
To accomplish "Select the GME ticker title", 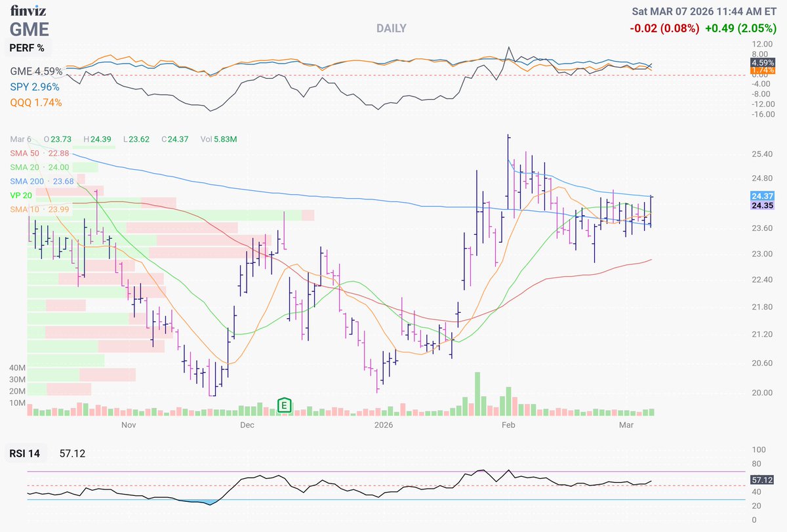I will point(30,29).
